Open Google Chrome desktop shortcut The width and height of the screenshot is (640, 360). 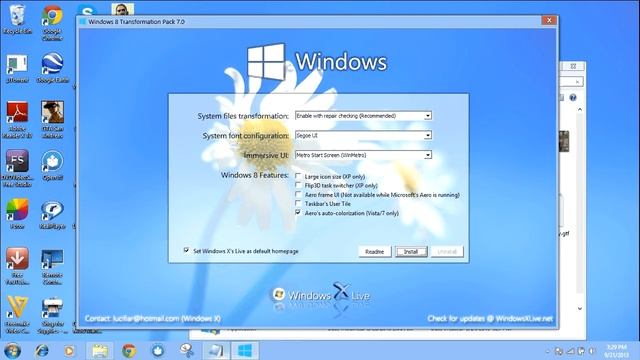pos(52,22)
